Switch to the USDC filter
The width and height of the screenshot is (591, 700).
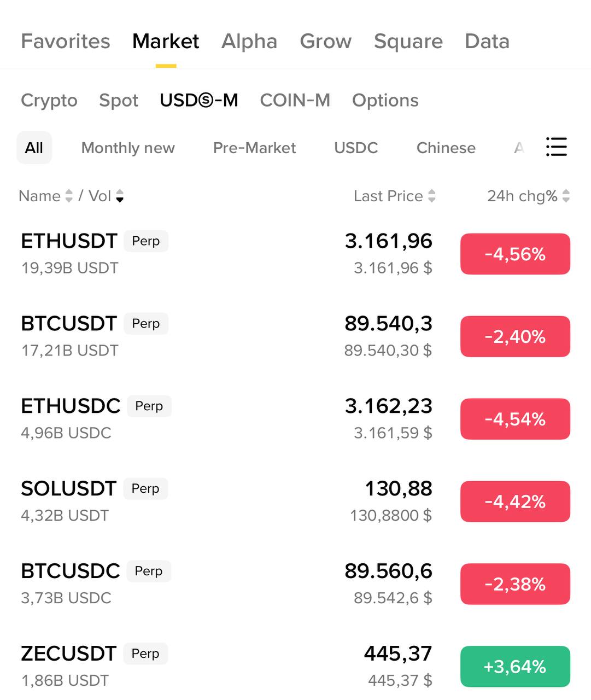[356, 148]
